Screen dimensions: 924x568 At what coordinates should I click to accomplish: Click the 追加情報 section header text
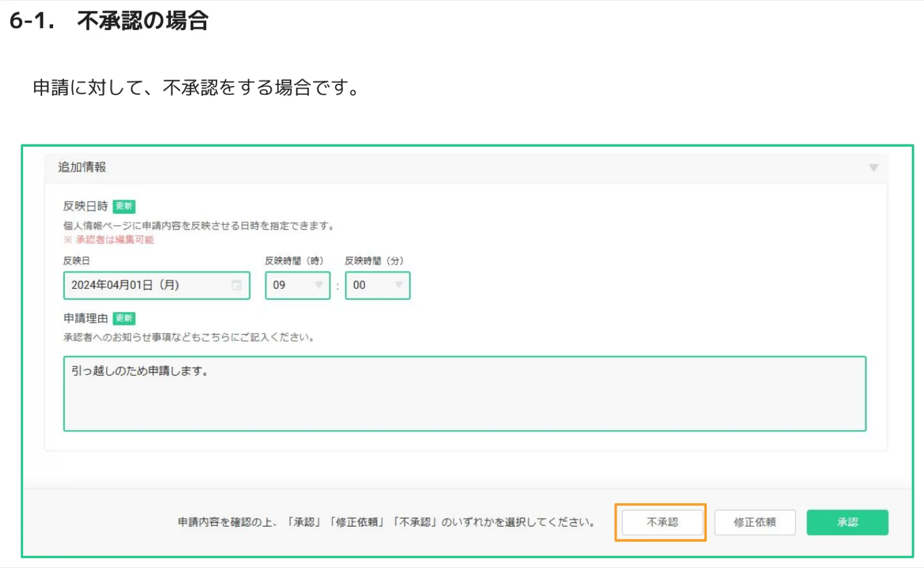click(x=82, y=167)
